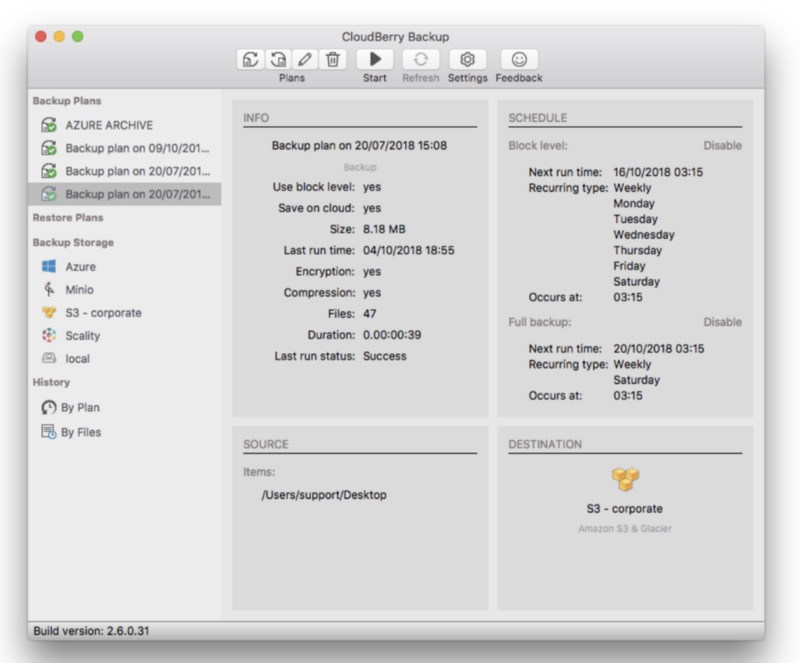This screenshot has width=800, height=663.
Task: Click the Last run status Success value
Action: point(385,356)
